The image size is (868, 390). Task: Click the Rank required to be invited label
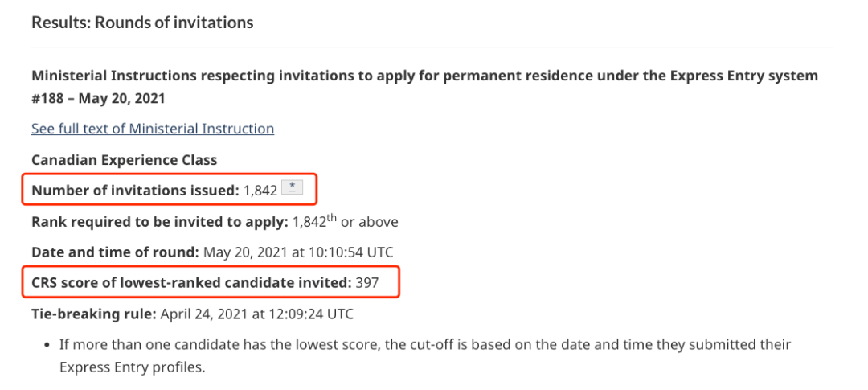(x=160, y=222)
